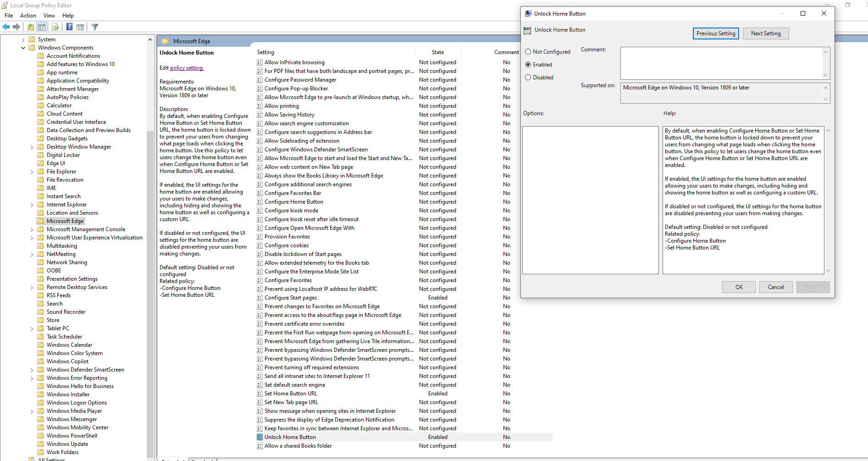Click the policy icon beside Configure Password Manager
868x461 pixels.
click(260, 80)
